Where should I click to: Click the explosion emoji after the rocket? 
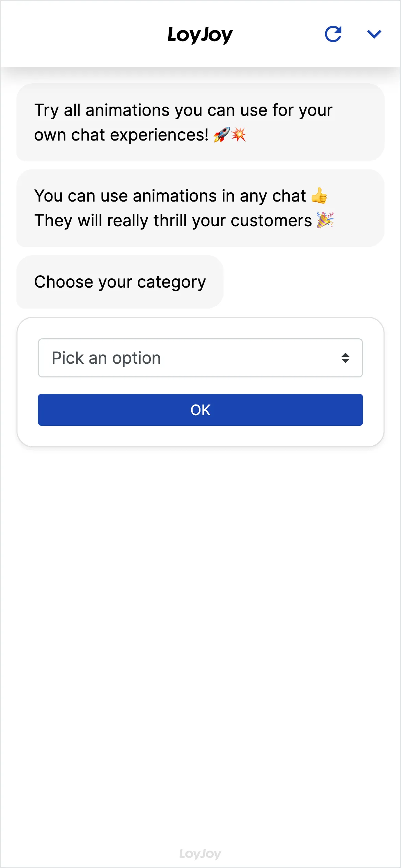pyautogui.click(x=239, y=134)
